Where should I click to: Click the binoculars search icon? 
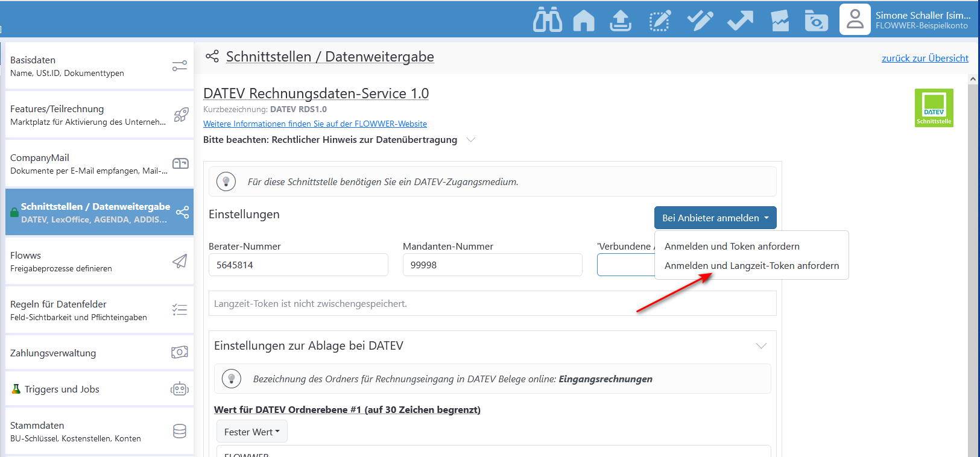(x=547, y=20)
